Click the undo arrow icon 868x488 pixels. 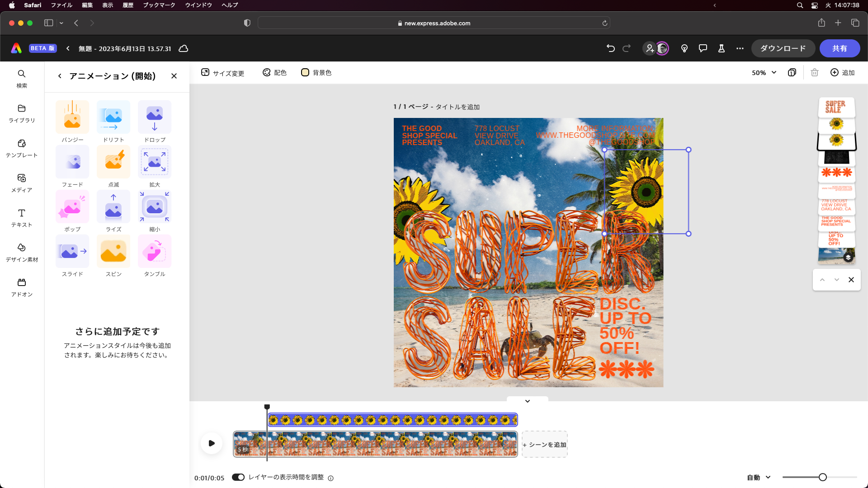coord(611,48)
